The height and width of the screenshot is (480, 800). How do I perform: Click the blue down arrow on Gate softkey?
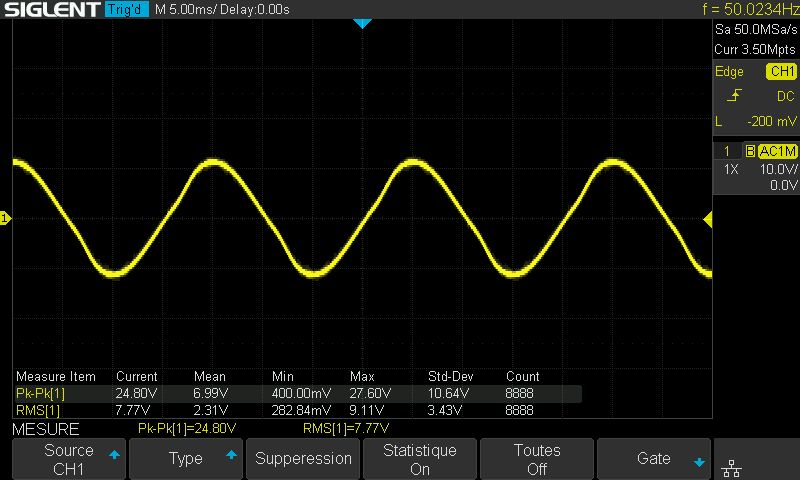[699, 463]
